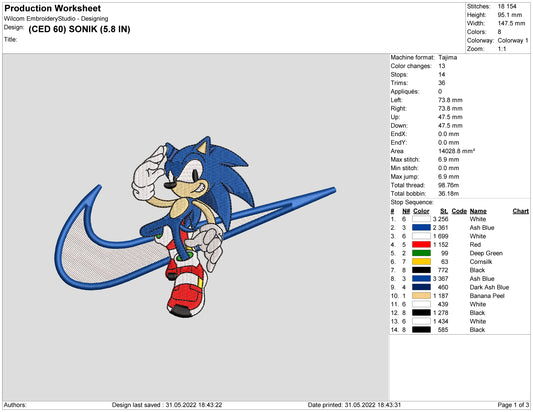Viewport: 533px width, 412px height.
Task: Click stitch count '1 278' in row 12
Action: (440, 313)
